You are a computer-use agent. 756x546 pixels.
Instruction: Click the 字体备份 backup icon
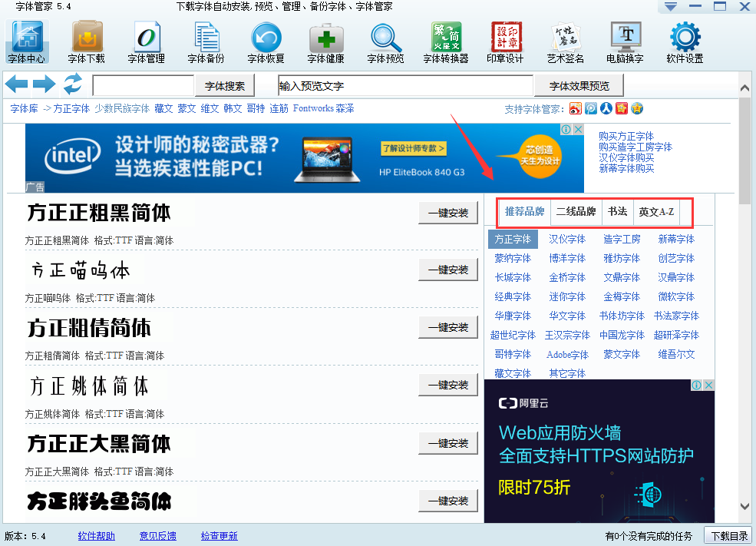206,38
